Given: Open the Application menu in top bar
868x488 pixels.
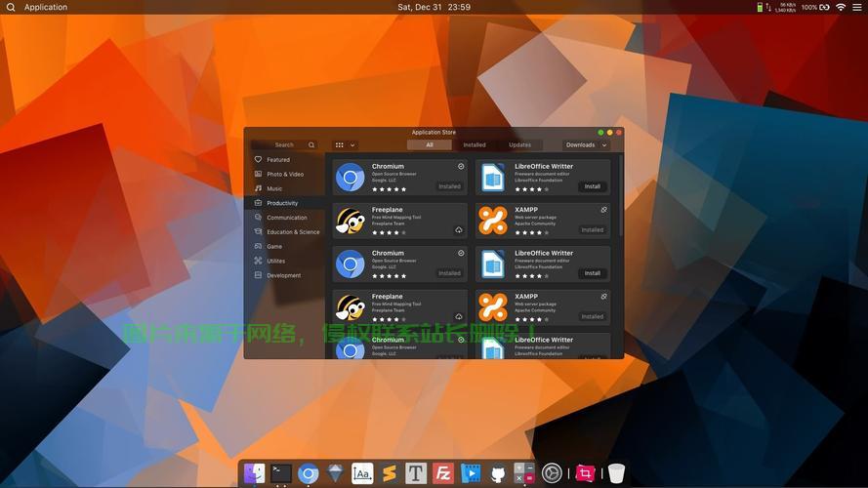Looking at the screenshot, I should tap(45, 7).
